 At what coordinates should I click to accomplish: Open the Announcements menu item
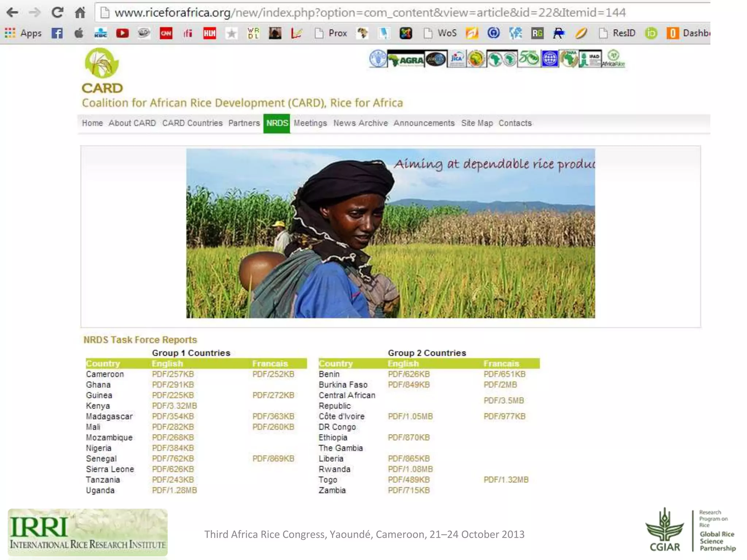424,123
